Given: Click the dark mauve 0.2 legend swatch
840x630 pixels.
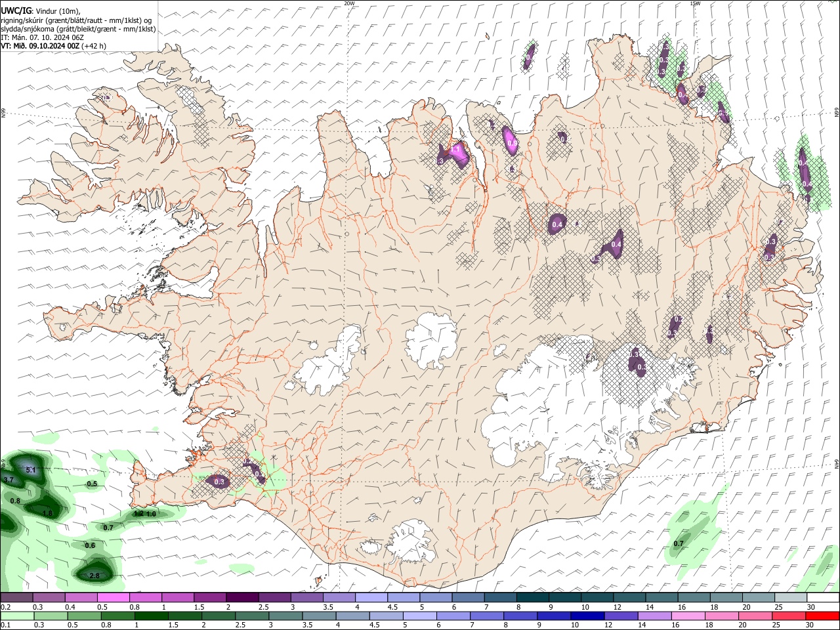Looking at the screenshot, I should [16, 598].
